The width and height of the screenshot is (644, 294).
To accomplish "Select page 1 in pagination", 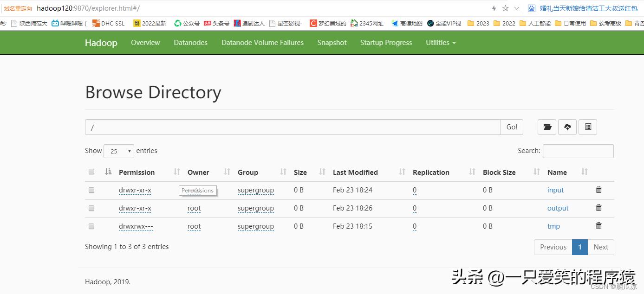I will coord(579,247).
